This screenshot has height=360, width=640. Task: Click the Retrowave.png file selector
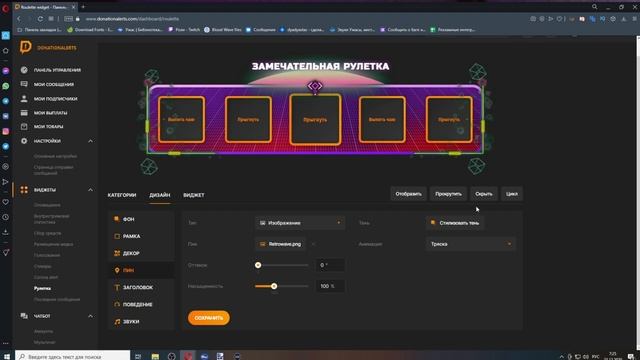coord(280,244)
